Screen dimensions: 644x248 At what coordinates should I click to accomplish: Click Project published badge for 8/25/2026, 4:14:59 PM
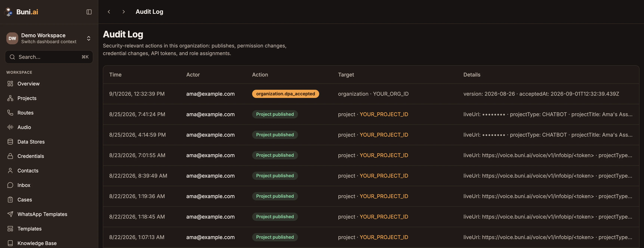pos(275,135)
